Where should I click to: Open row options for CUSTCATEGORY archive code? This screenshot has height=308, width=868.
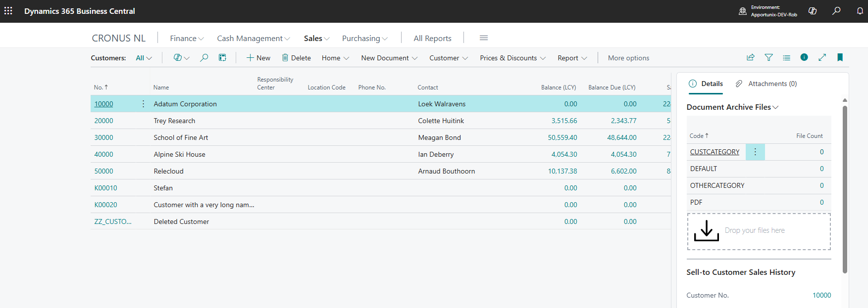click(755, 152)
